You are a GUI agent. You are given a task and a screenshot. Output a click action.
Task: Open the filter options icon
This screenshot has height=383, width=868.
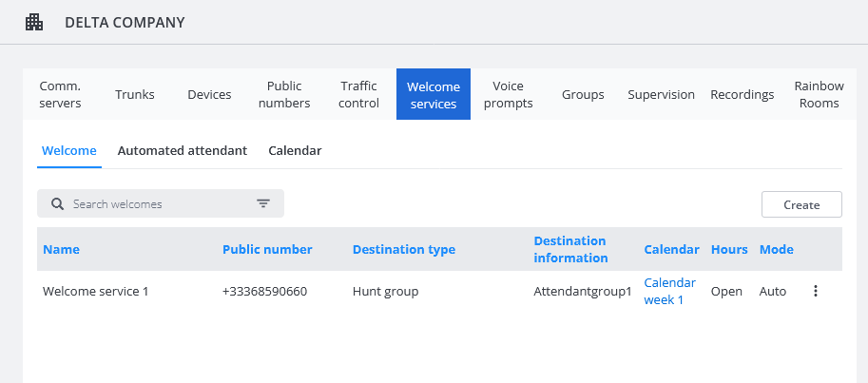(263, 203)
